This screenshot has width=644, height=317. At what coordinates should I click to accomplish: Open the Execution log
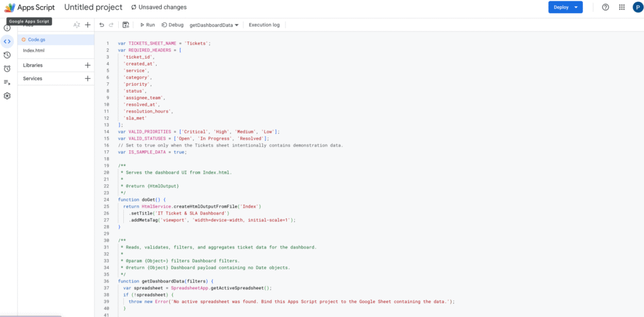(x=264, y=25)
